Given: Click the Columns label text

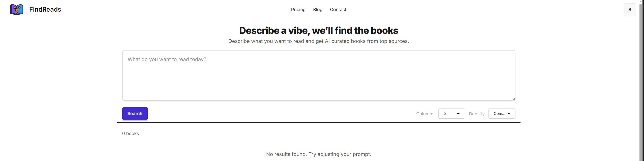Looking at the screenshot, I should click(x=425, y=114).
